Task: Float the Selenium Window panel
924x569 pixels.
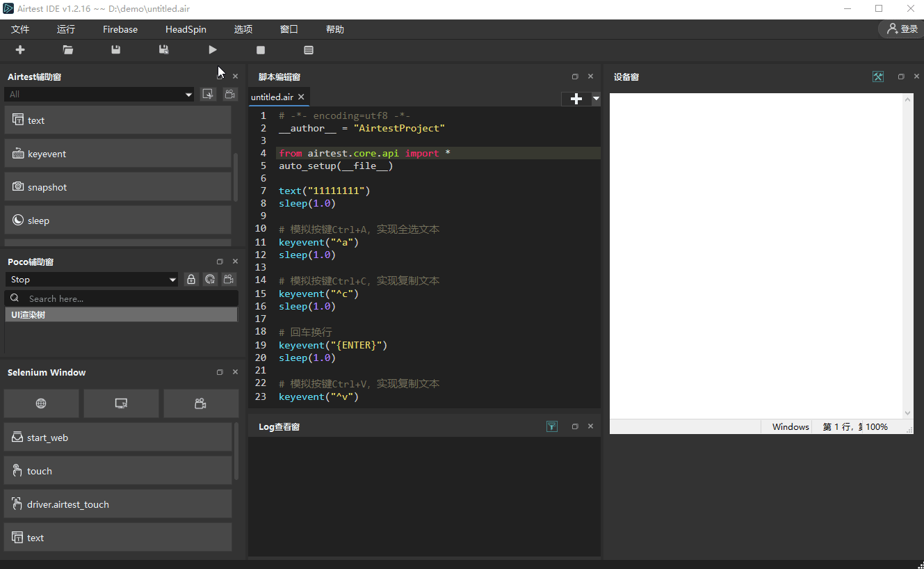Action: [x=220, y=372]
